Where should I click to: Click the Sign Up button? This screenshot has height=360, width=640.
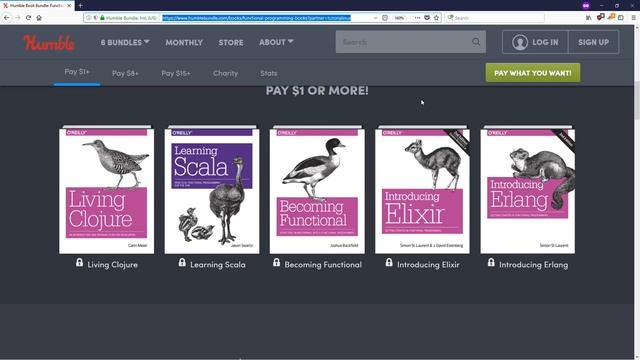593,42
